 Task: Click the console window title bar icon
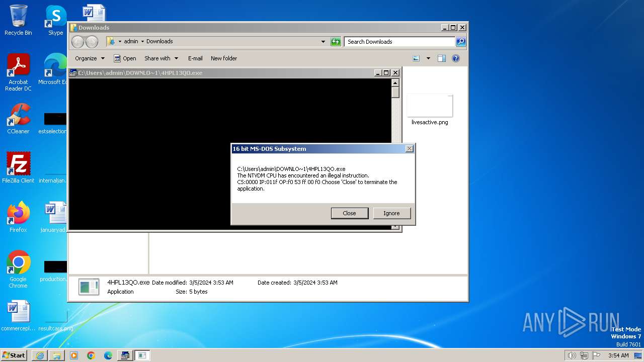[73, 73]
